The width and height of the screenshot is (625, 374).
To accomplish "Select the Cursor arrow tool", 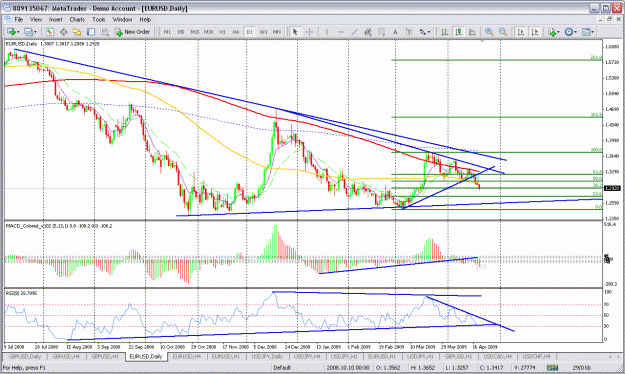I will pyautogui.click(x=295, y=32).
